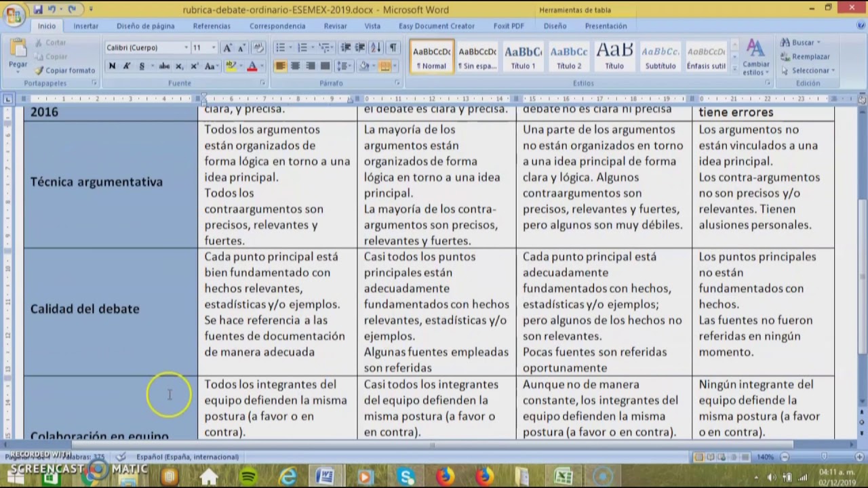The height and width of the screenshot is (488, 868).
Task: Click the yellow text highlight color button
Action: 230,66
